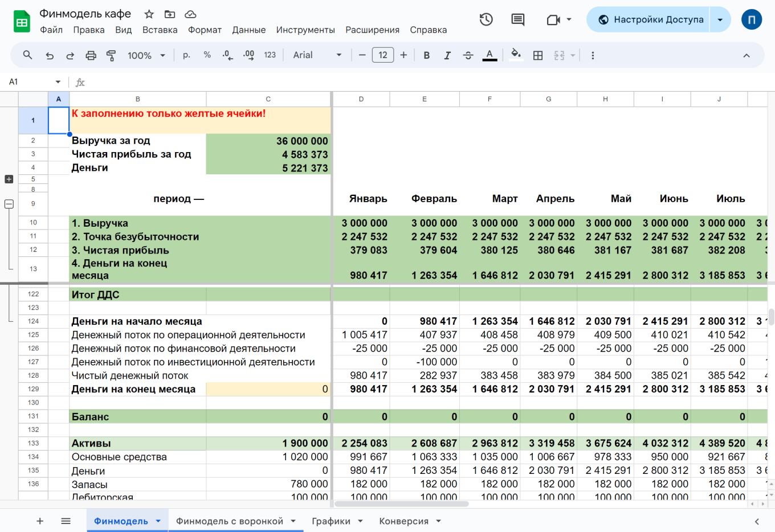Open the Файл menu
Screen dimensions: 775x532
point(51,30)
